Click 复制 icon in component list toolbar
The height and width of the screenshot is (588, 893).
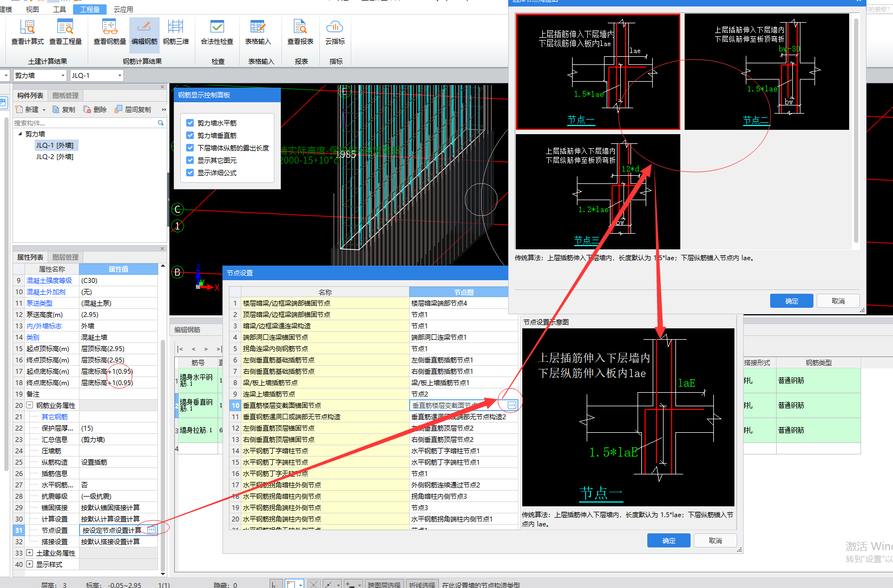(x=56, y=109)
